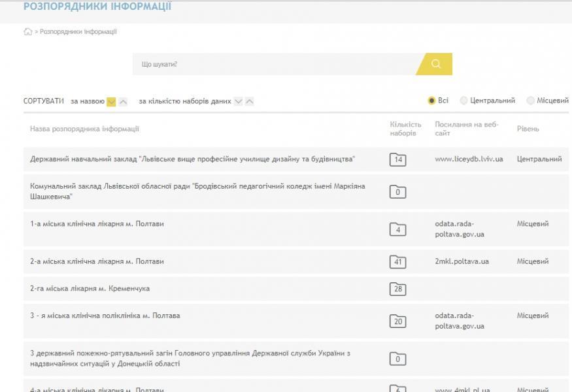
Task: Sort by name ascending arrow
Action: (123, 102)
